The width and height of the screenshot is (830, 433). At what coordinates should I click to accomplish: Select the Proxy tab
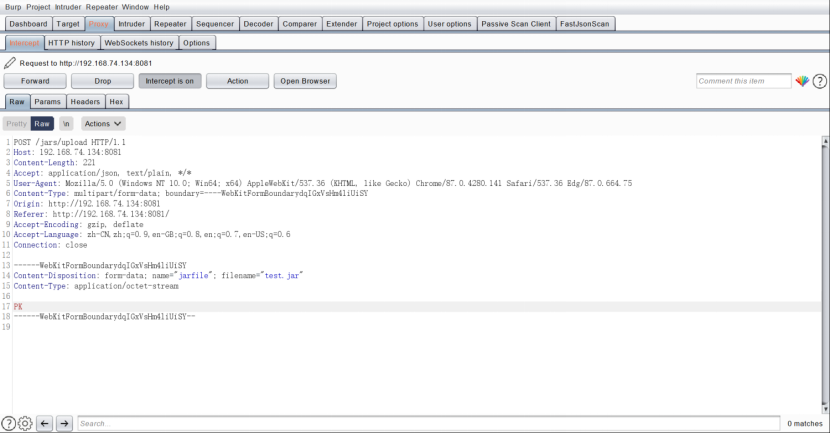[x=98, y=24]
